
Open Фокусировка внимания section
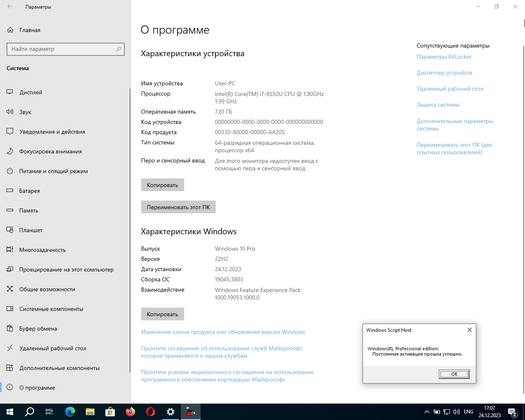tap(66, 151)
